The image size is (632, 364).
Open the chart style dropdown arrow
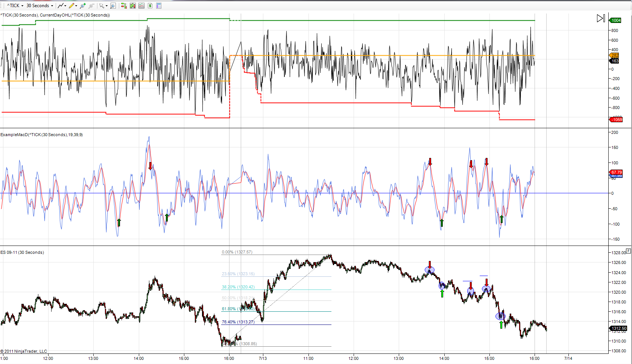coord(65,6)
